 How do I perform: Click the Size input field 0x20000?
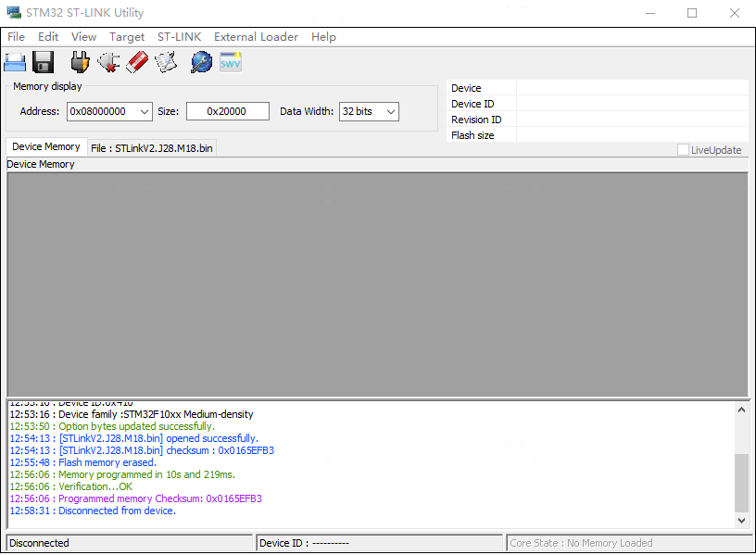pos(228,111)
